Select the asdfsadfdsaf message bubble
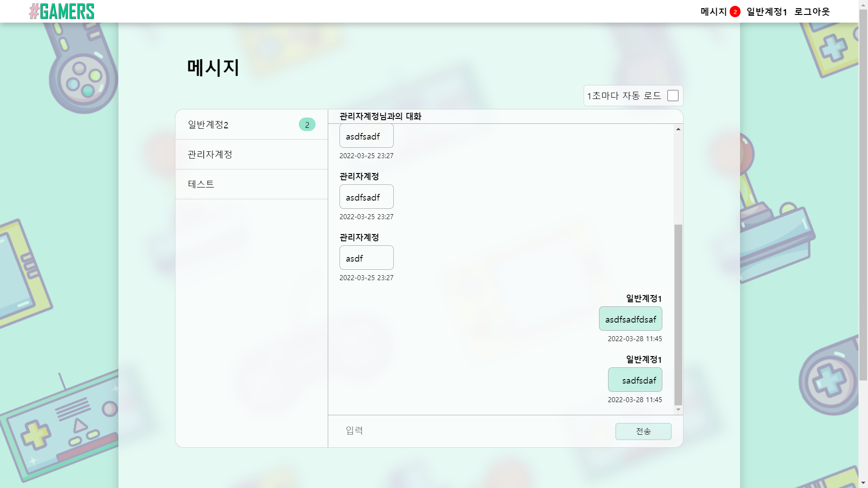 pyautogui.click(x=630, y=319)
